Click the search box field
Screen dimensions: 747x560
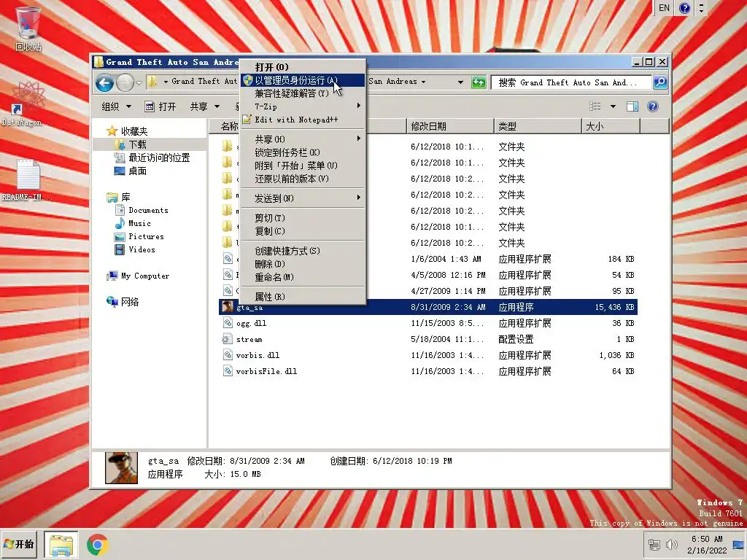[x=571, y=82]
